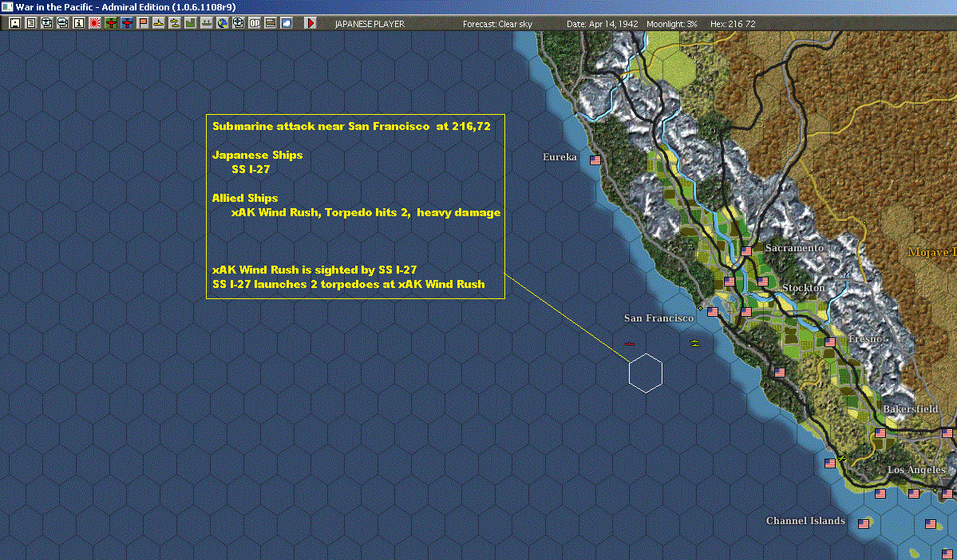Image resolution: width=957 pixels, height=560 pixels.
Task: Click 'Allied Ships' heading in report
Action: click(245, 198)
